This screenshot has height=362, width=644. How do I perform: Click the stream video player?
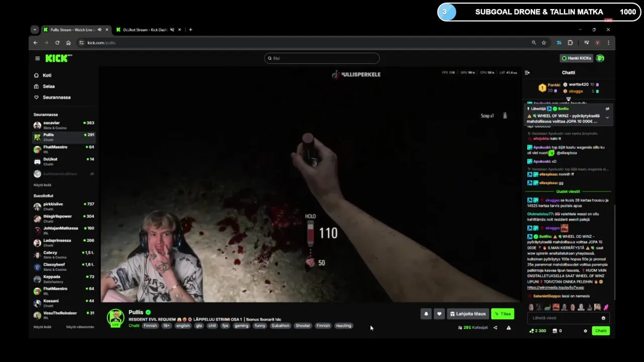pyautogui.click(x=310, y=185)
